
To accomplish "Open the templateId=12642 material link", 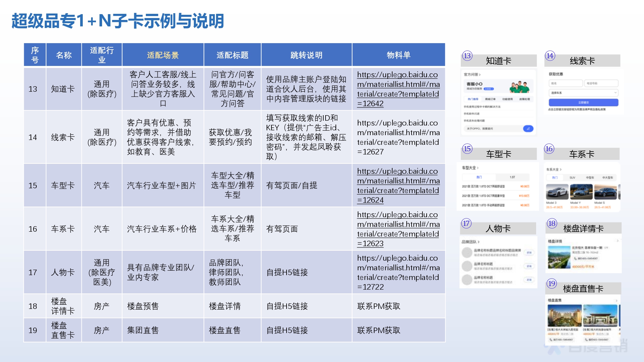I will click(x=398, y=89).
